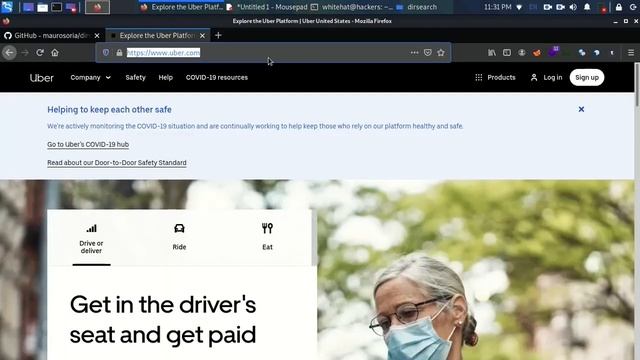This screenshot has height=360, width=640.
Task: Open the Firefox account icon
Action: (x=522, y=53)
